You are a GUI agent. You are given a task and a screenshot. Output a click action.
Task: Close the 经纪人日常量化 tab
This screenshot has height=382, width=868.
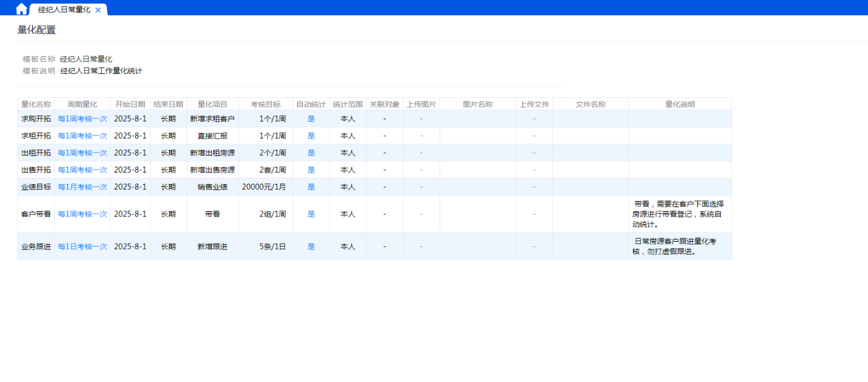[98, 10]
